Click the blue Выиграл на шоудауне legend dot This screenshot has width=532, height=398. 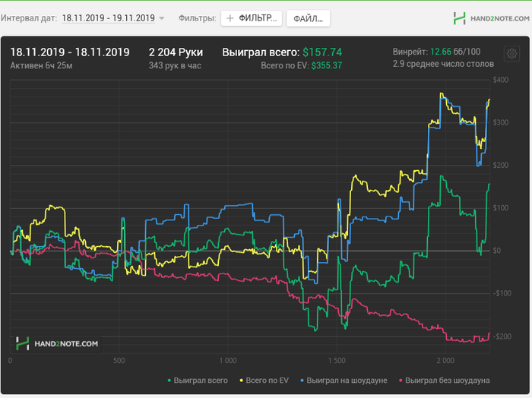(302, 381)
